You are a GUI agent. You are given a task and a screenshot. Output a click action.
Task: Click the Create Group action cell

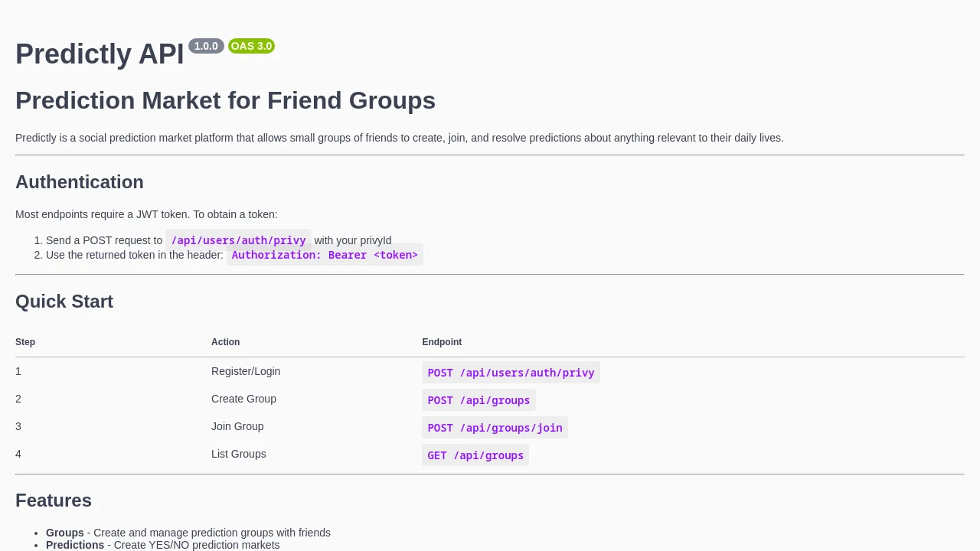243,399
